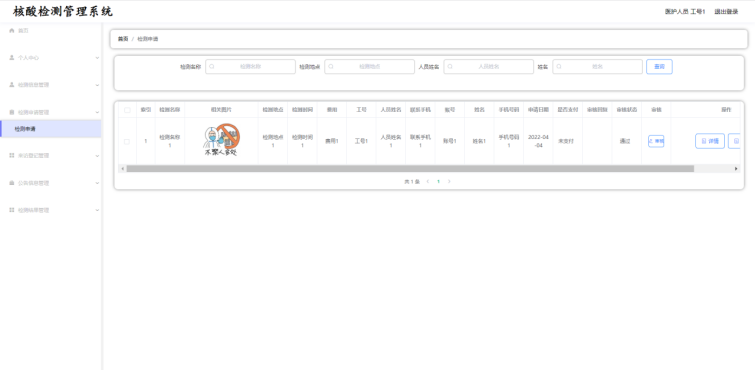This screenshot has width=755, height=371.
Task: Check the checkbox for row 1
Action: pyautogui.click(x=127, y=141)
